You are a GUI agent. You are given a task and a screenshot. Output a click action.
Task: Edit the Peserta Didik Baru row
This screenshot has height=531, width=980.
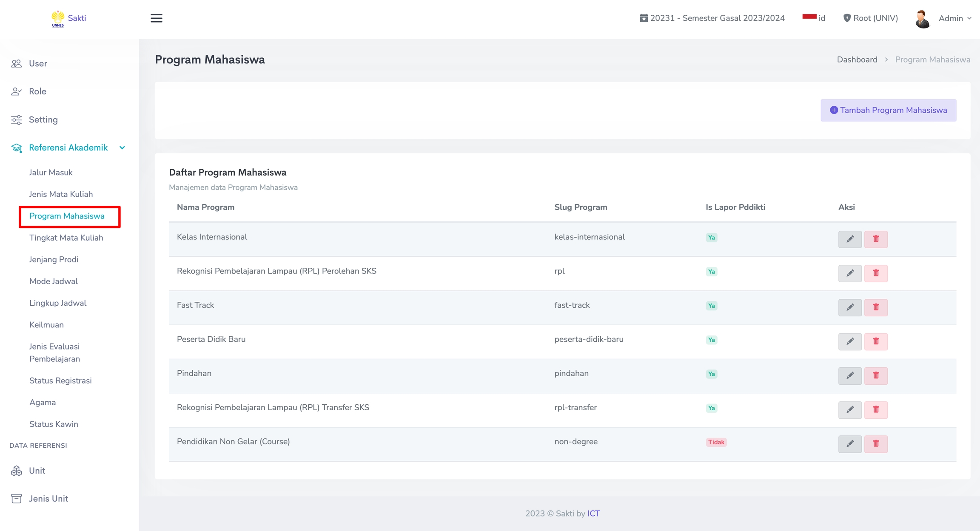tap(849, 341)
